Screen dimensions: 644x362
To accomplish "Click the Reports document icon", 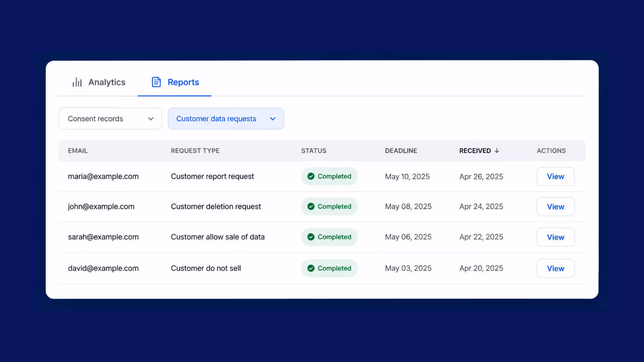I will 156,82.
